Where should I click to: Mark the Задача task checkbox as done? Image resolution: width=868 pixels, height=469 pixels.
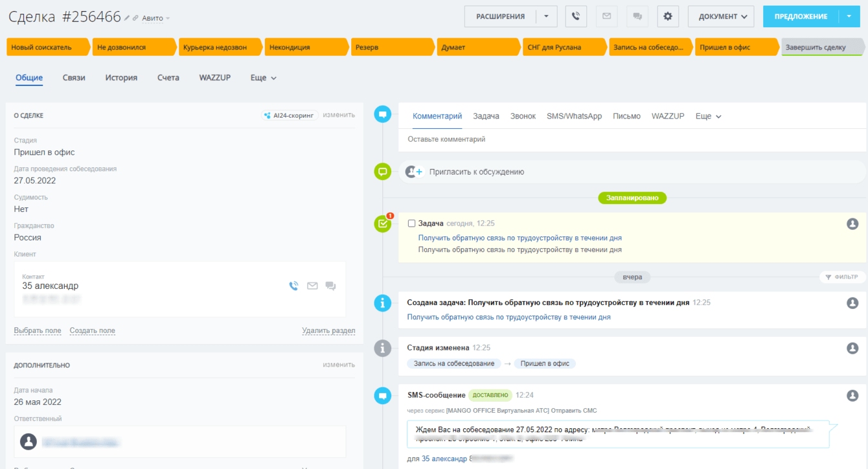tap(411, 223)
